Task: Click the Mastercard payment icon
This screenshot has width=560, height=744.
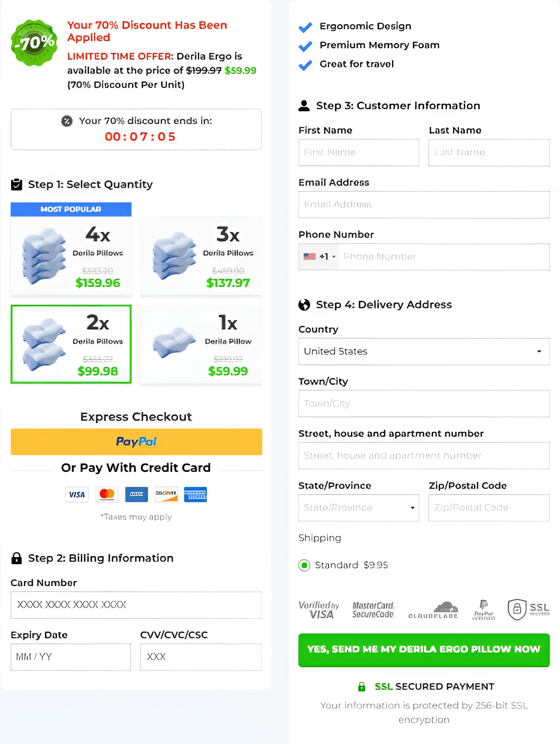Action: coord(106,495)
